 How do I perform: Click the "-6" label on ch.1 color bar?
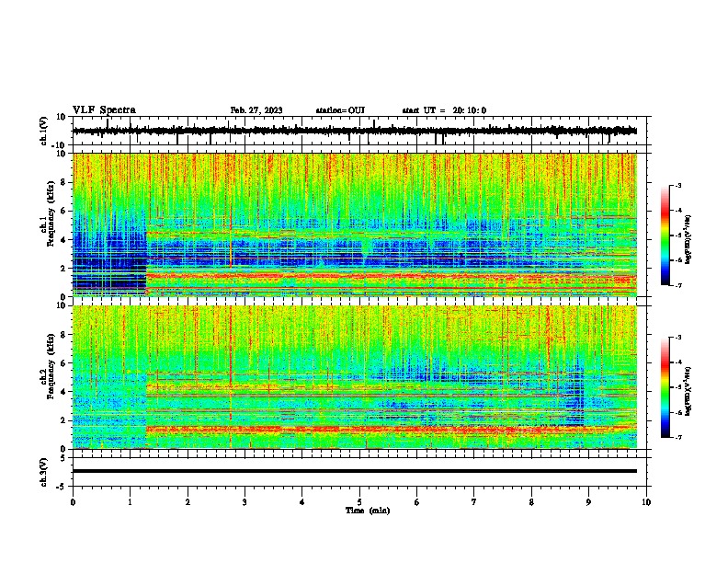point(678,260)
